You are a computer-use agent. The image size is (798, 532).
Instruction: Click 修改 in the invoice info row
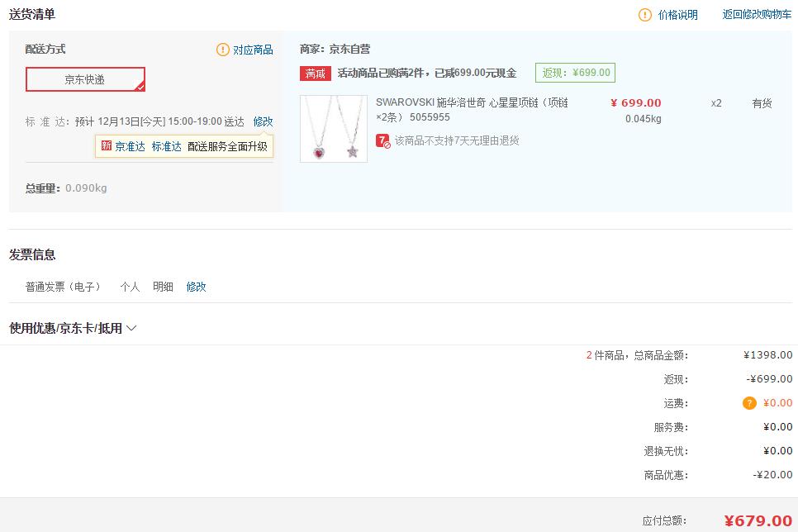coord(196,287)
